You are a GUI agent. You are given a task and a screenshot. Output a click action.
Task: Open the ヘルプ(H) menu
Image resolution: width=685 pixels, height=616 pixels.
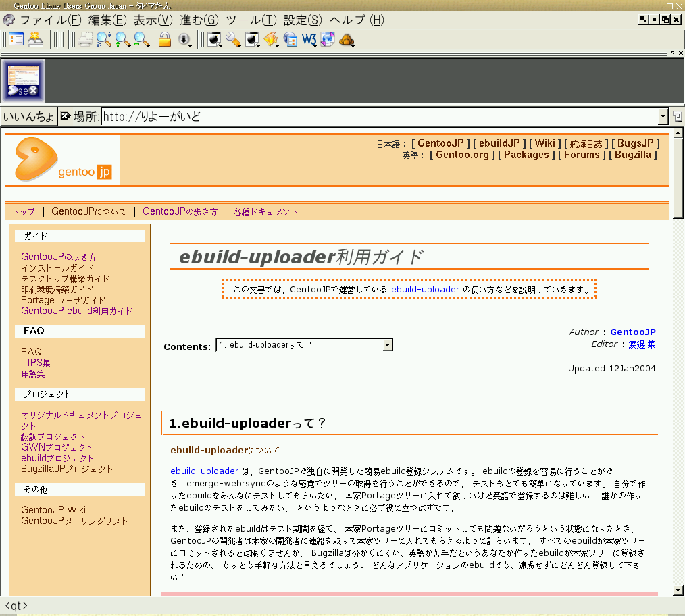(357, 20)
